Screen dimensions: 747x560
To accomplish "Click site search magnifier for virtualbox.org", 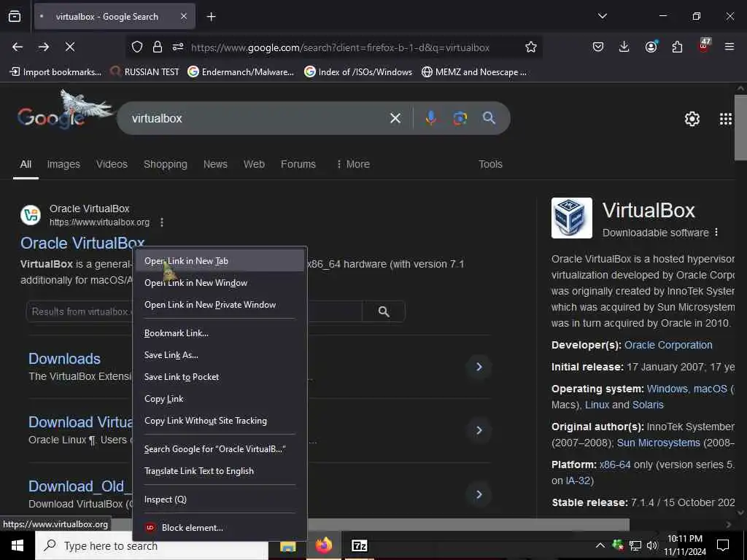I will click(x=384, y=311).
